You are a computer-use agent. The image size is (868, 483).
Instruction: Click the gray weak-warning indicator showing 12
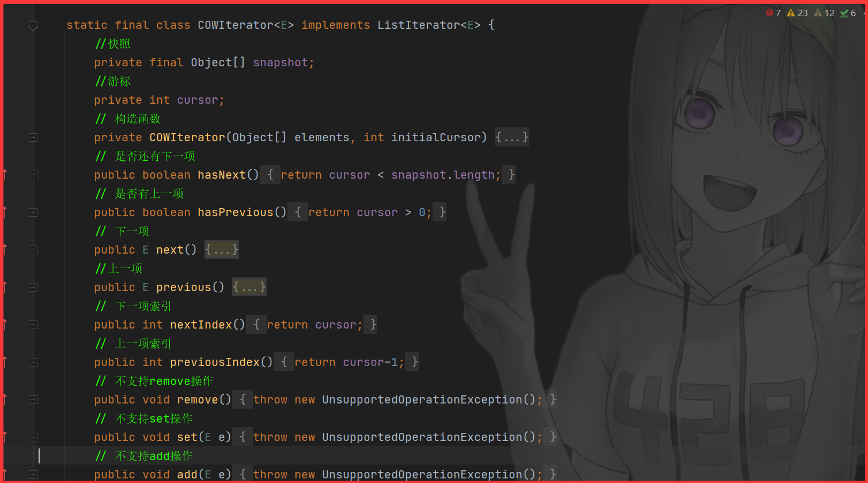pos(824,13)
